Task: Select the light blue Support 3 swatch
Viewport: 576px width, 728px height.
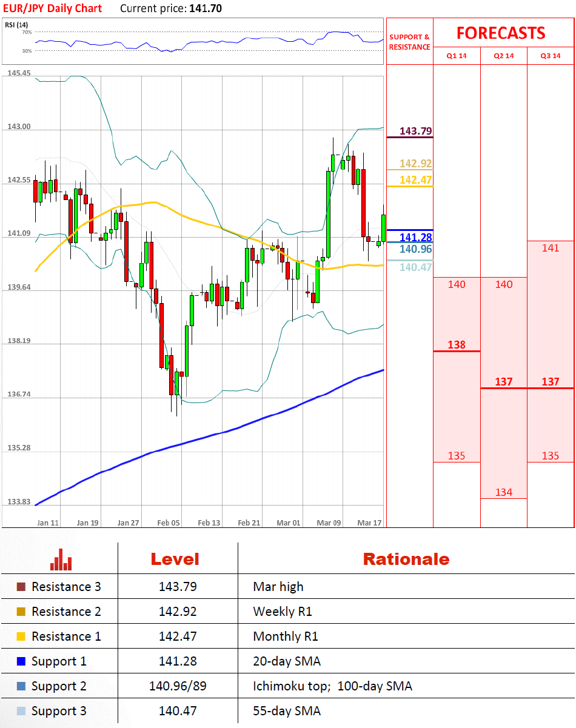Action: [x=21, y=711]
